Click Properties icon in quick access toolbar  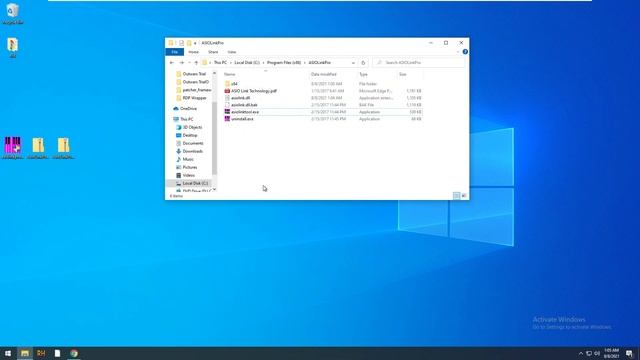[181, 43]
